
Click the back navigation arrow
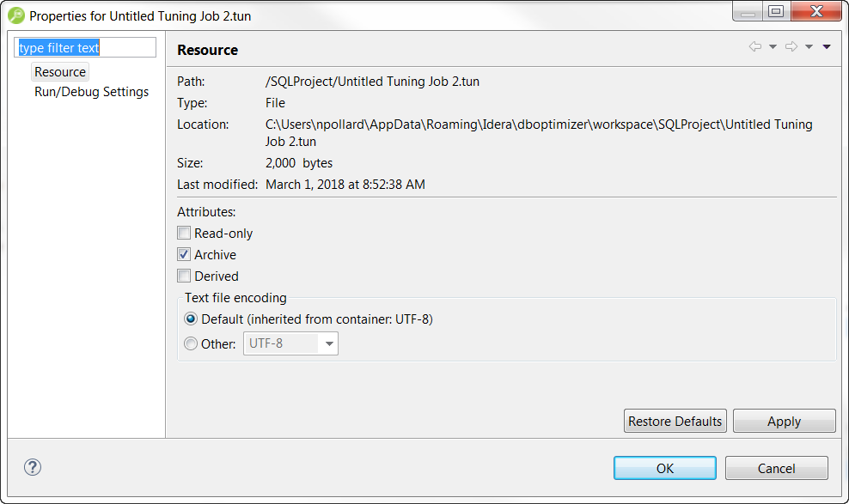click(755, 47)
